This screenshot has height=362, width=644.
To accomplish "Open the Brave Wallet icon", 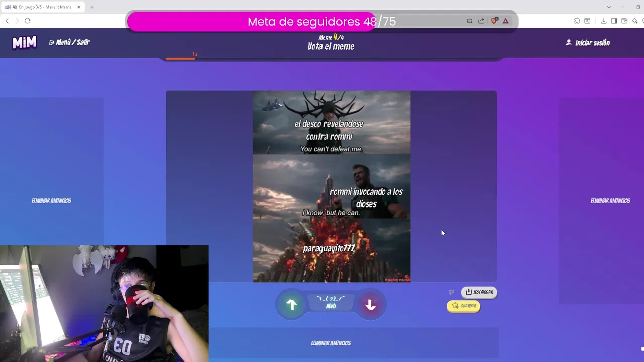I will 624,21.
